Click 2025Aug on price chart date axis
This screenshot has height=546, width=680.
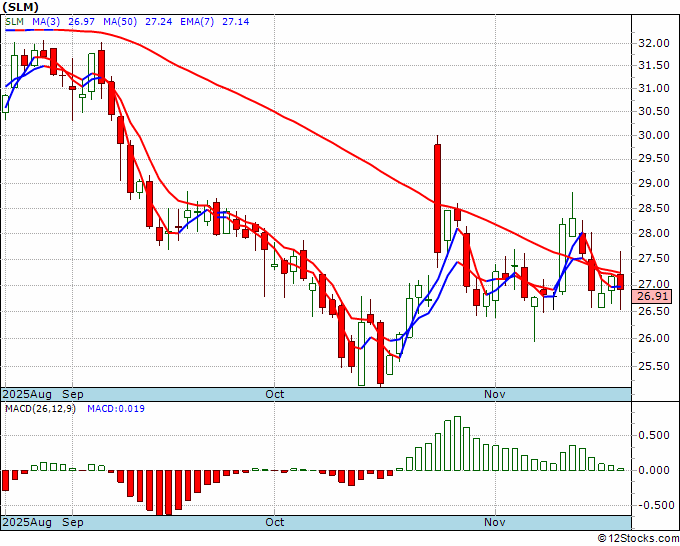[27, 394]
